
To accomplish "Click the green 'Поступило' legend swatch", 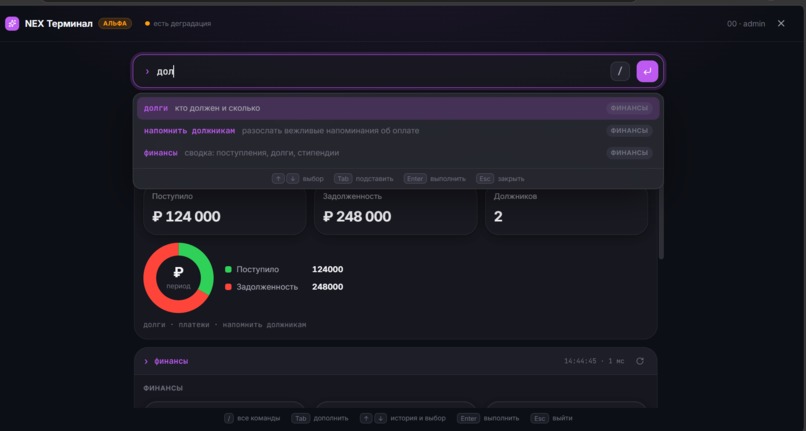I will pos(228,270).
